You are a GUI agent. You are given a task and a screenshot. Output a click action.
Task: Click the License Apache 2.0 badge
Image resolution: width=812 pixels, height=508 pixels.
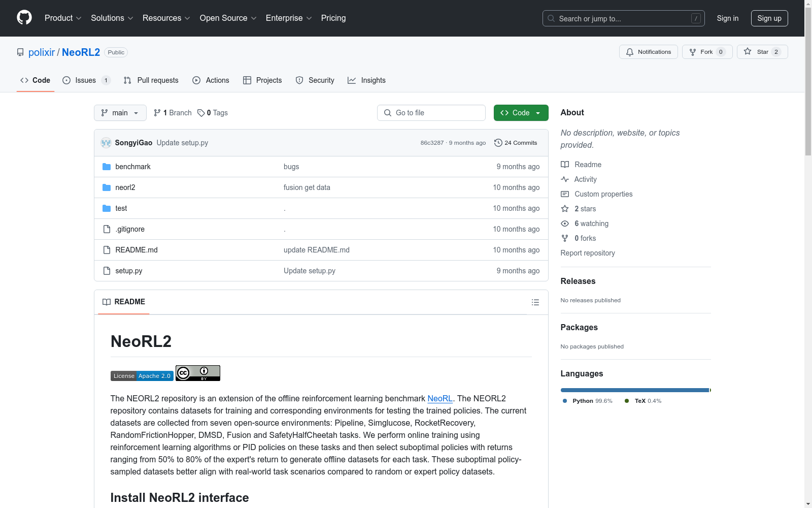(x=142, y=376)
